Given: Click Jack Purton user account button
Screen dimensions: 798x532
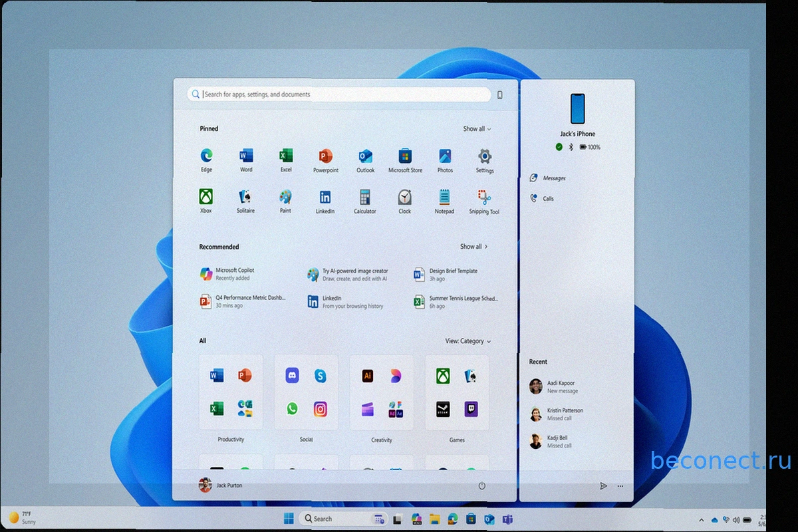Looking at the screenshot, I should pos(221,485).
